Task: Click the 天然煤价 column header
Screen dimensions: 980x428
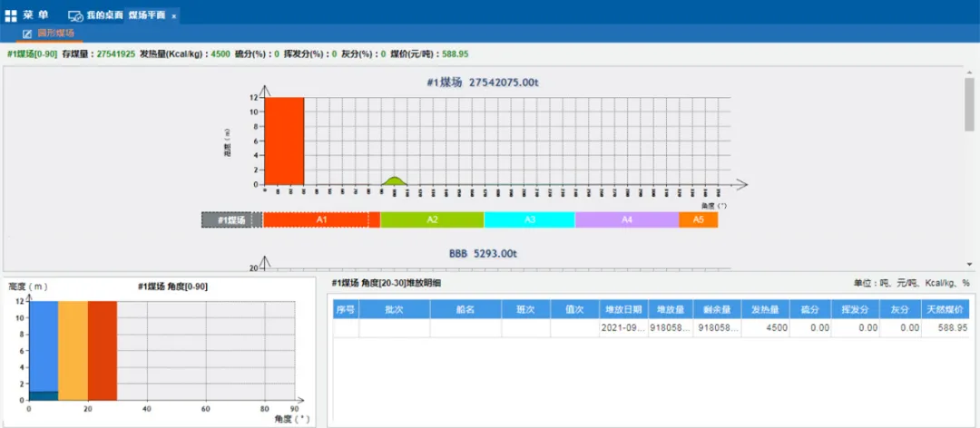Action: point(946,309)
